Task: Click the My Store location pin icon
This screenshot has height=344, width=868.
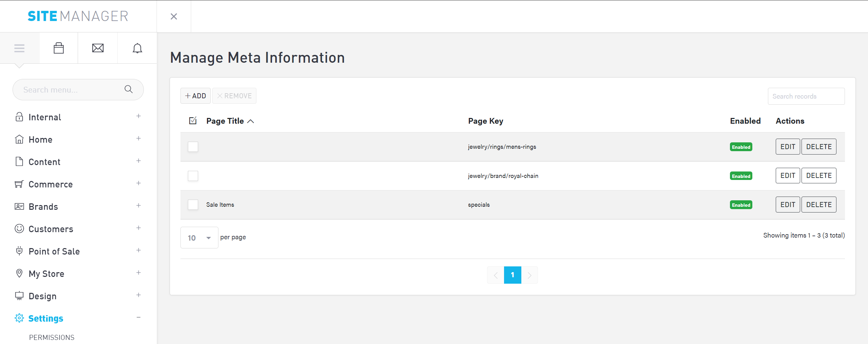Action: pyautogui.click(x=19, y=274)
